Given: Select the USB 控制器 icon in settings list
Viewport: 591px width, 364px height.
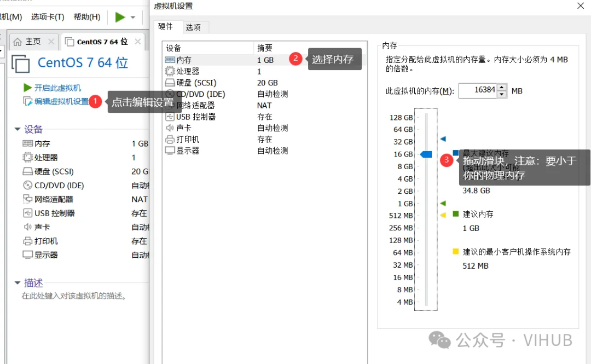Looking at the screenshot, I should (170, 117).
